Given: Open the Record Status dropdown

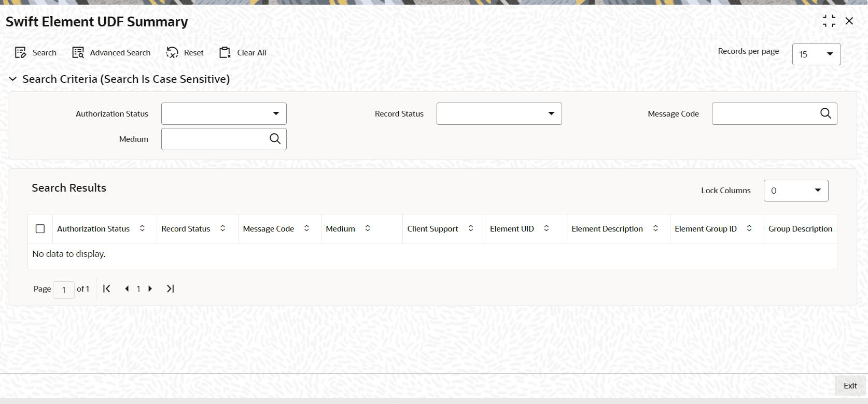Looking at the screenshot, I should tap(499, 114).
